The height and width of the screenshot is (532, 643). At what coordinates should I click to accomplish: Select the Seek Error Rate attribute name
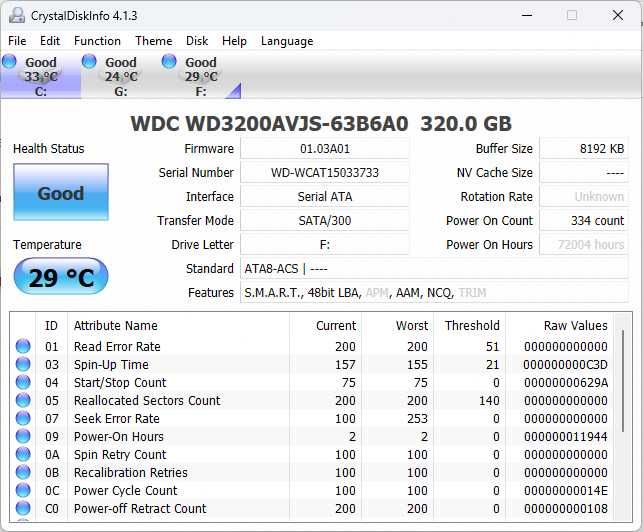116,419
